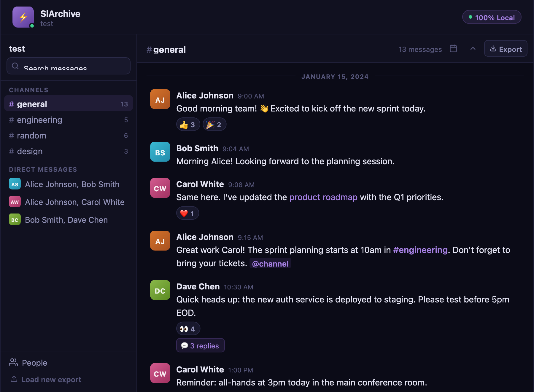Image resolution: width=534 pixels, height=392 pixels.
Task: Toggle the thumbs-up reaction on Alice's message
Action: pyautogui.click(x=188, y=124)
